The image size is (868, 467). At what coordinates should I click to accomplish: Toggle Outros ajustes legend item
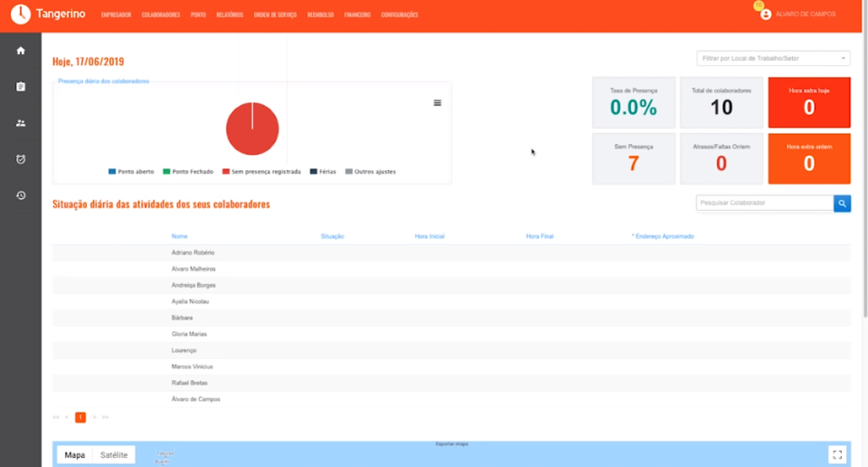tap(371, 172)
